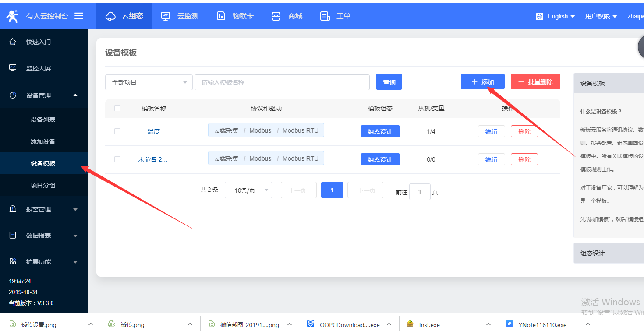This screenshot has width=644, height=331.
Task: Click the 物联卡 SIM card icon
Action: (x=221, y=16)
